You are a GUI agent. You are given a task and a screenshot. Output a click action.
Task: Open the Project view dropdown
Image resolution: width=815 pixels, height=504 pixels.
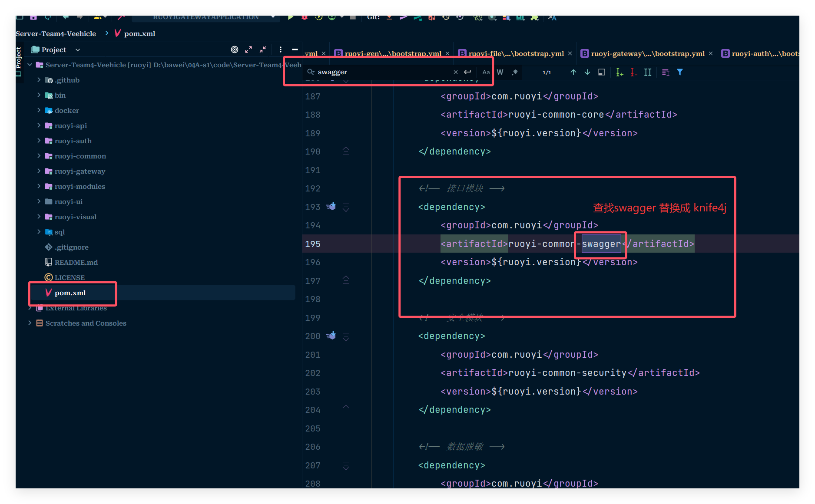(78, 50)
